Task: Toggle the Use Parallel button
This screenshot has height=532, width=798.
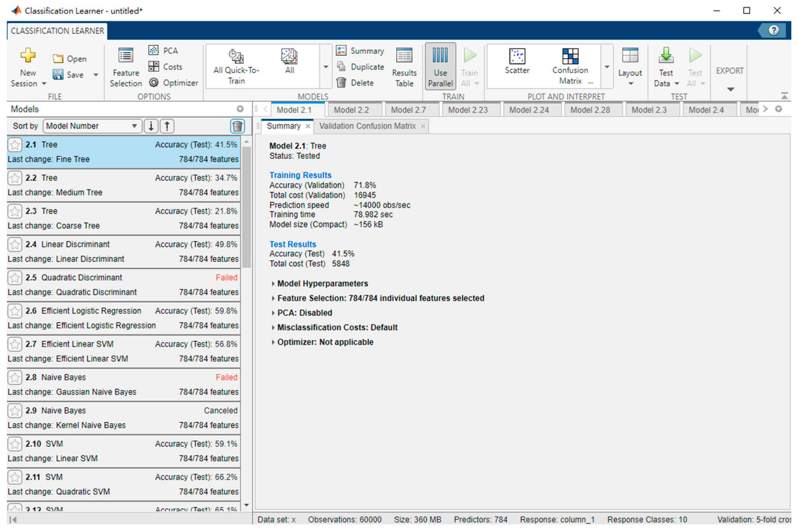Action: click(440, 66)
